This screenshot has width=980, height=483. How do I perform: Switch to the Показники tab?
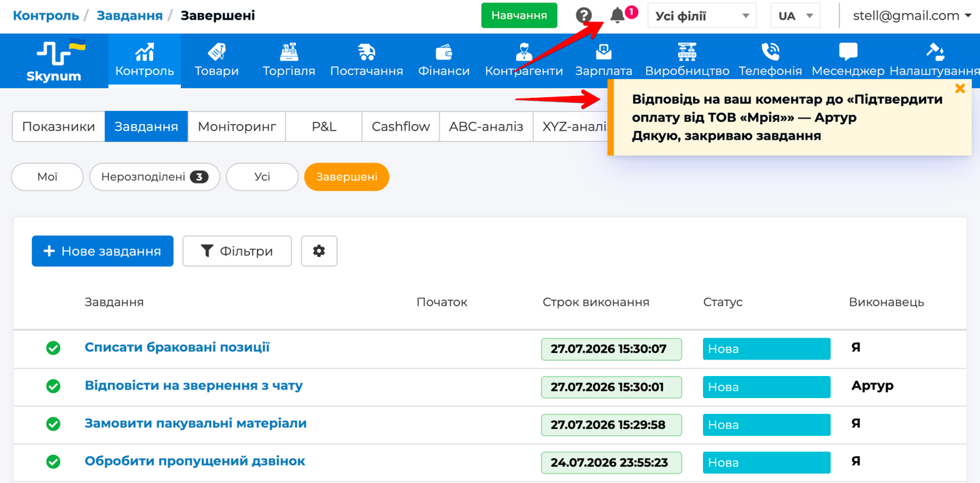tap(59, 127)
